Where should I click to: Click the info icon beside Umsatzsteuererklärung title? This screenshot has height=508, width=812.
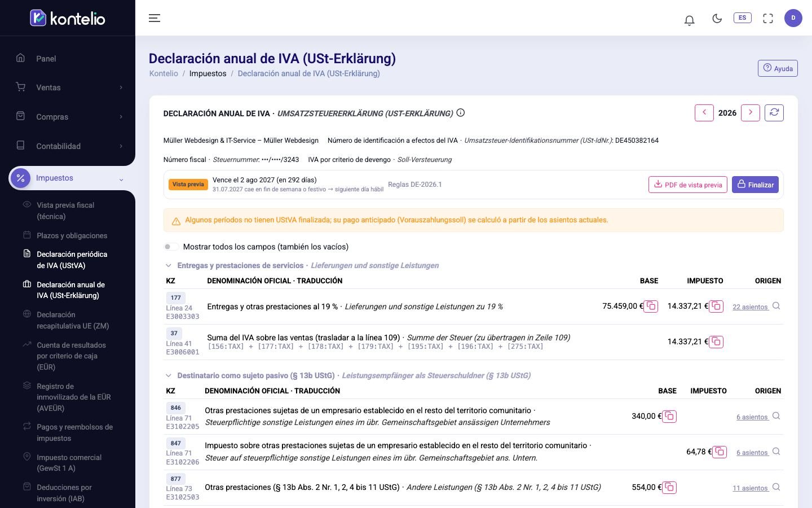pyautogui.click(x=461, y=113)
